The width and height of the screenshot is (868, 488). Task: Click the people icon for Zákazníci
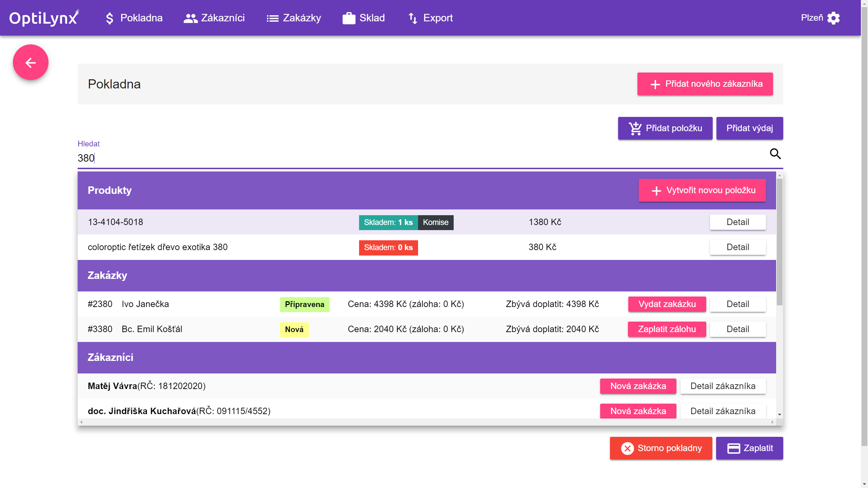coord(190,18)
